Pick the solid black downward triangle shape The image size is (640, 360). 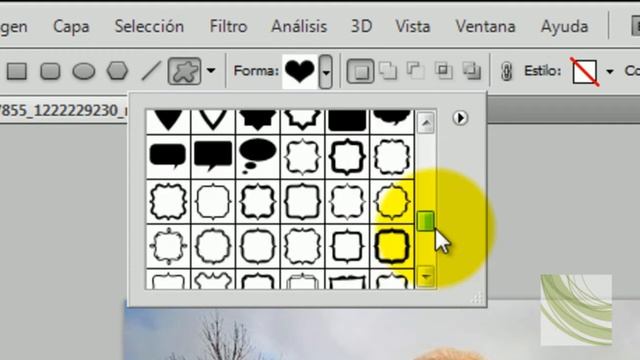(168, 121)
